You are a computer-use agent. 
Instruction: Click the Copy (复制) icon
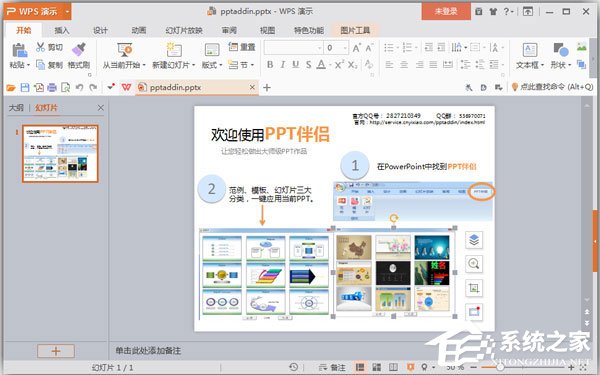click(40, 65)
